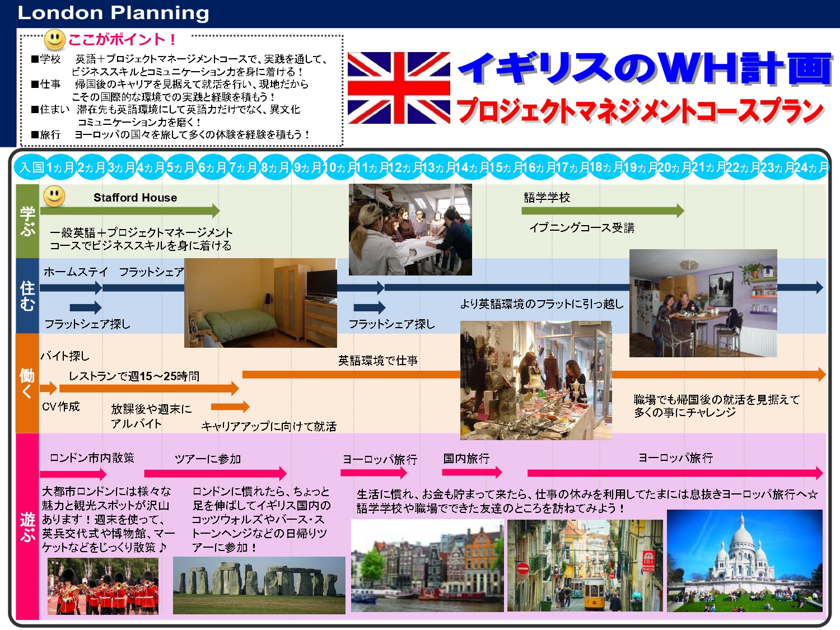
Task: Select the 働く row label
Action: (x=27, y=383)
